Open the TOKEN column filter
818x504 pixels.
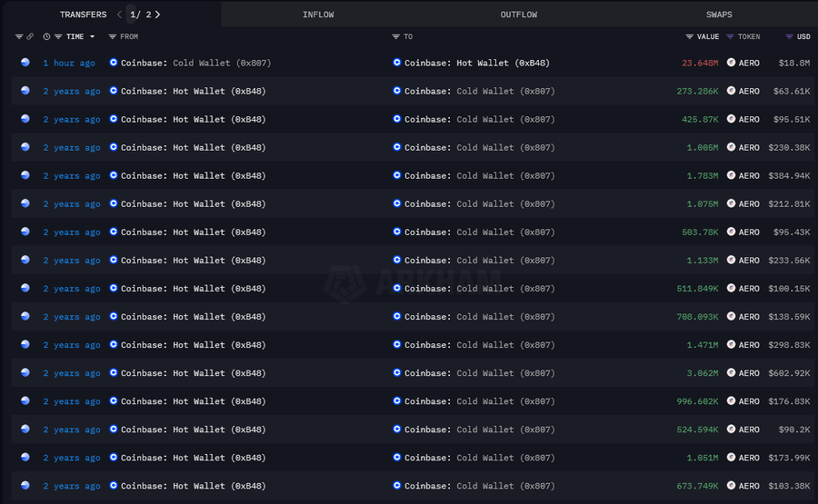click(x=743, y=37)
